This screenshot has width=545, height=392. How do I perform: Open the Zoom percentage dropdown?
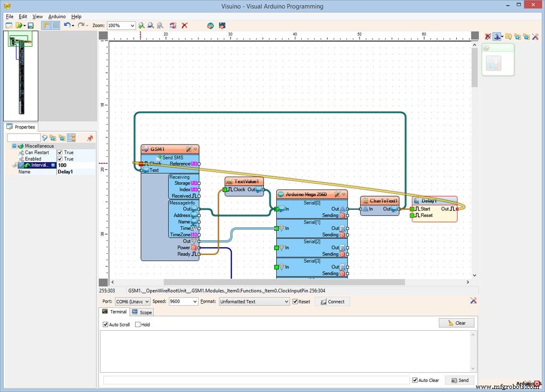[x=132, y=26]
